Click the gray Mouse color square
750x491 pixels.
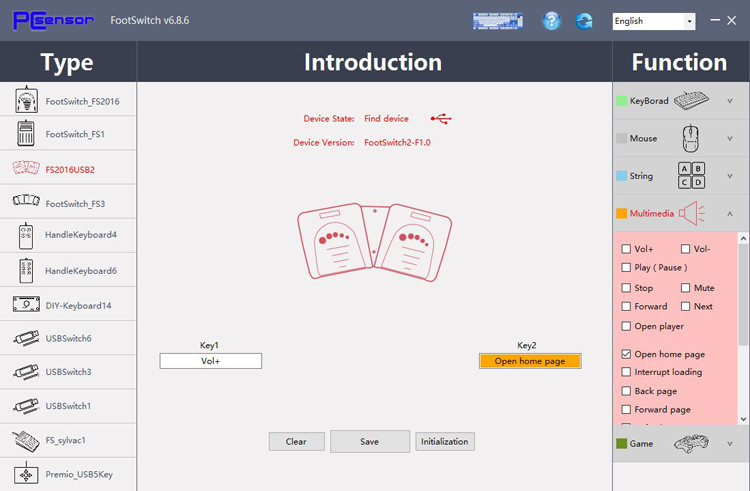pos(621,139)
